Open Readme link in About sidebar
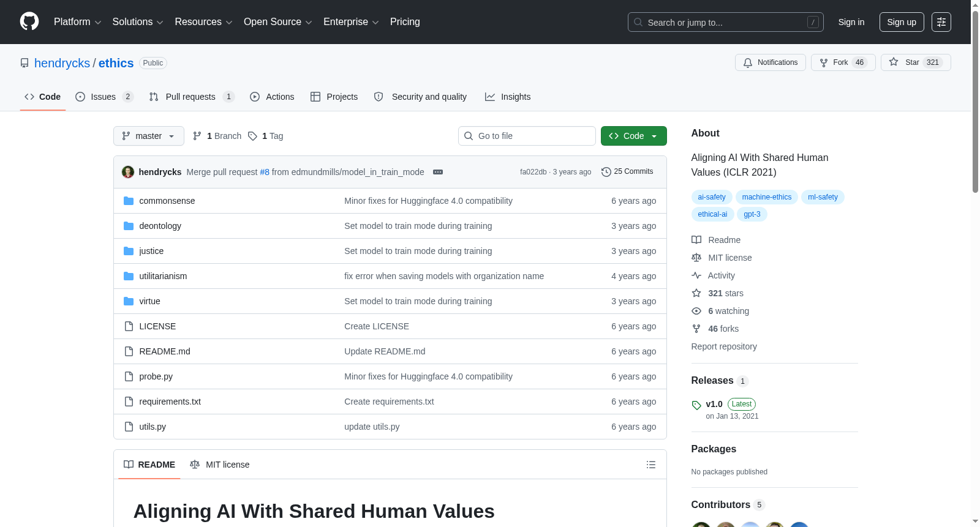The height and width of the screenshot is (527, 980). pos(716,240)
